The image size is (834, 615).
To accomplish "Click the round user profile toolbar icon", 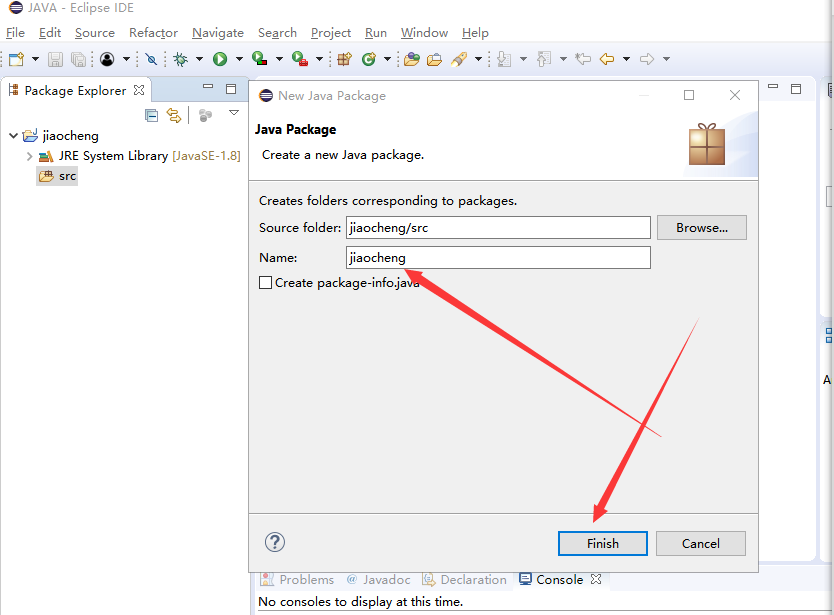I will (x=107, y=59).
